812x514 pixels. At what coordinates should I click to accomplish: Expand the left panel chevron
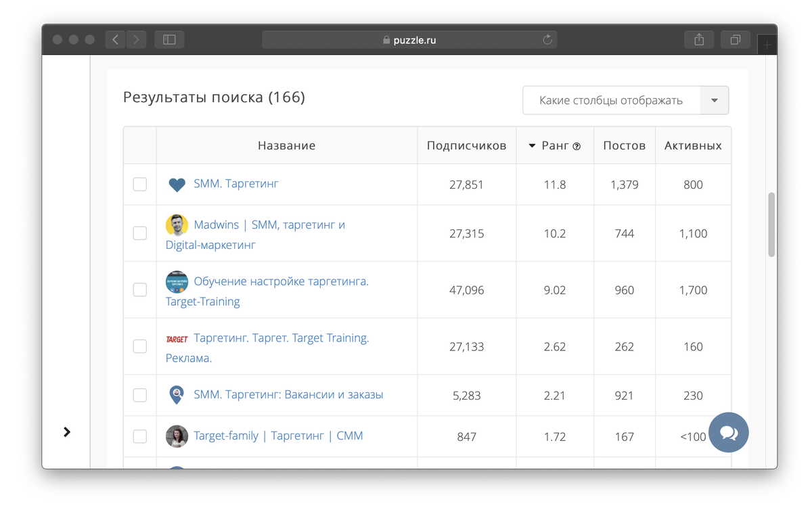click(67, 431)
